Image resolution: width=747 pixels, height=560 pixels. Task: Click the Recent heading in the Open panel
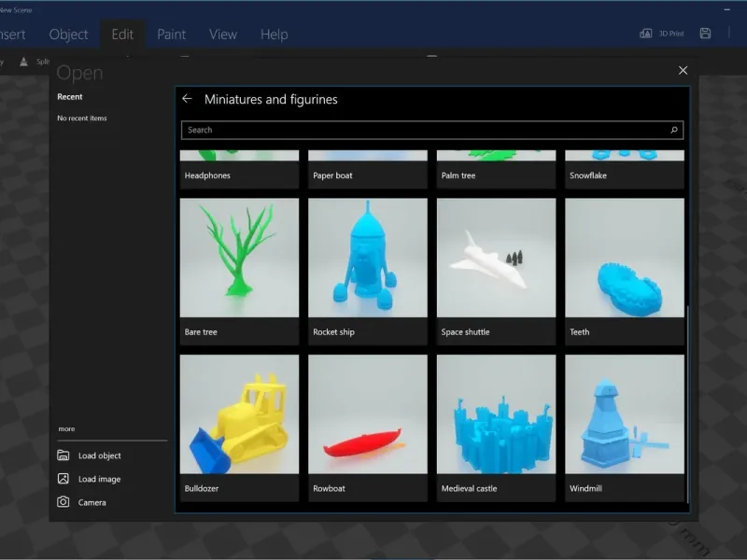click(x=69, y=97)
